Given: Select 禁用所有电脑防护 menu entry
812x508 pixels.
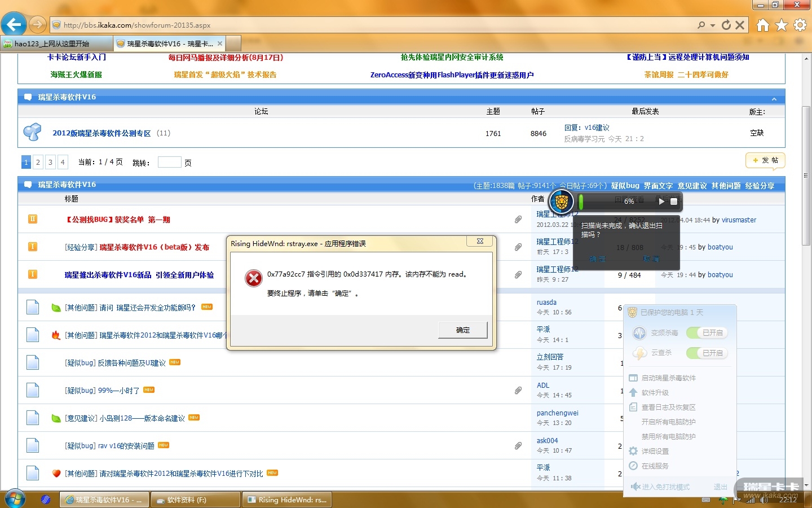Looking at the screenshot, I should tap(669, 436).
